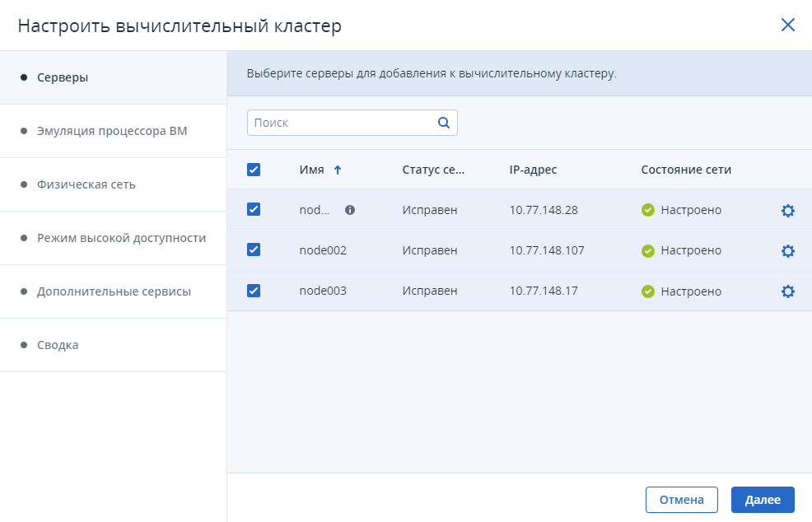
Task: Click Исправен status in 10.77.148.28 row
Action: tap(430, 210)
